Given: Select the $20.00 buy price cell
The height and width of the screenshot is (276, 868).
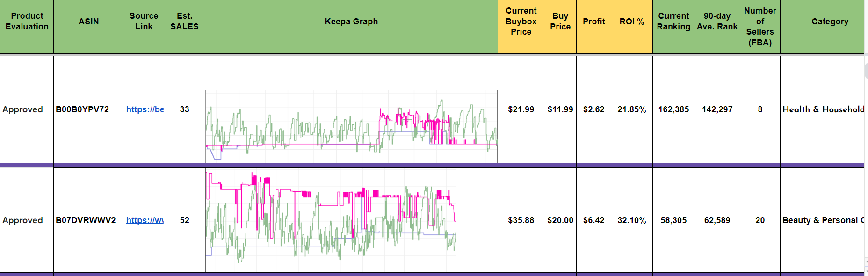Looking at the screenshot, I should 560,220.
